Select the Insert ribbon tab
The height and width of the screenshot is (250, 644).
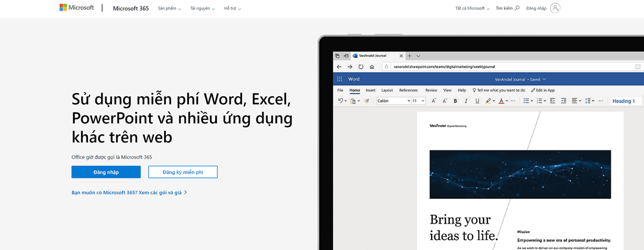[x=370, y=90]
